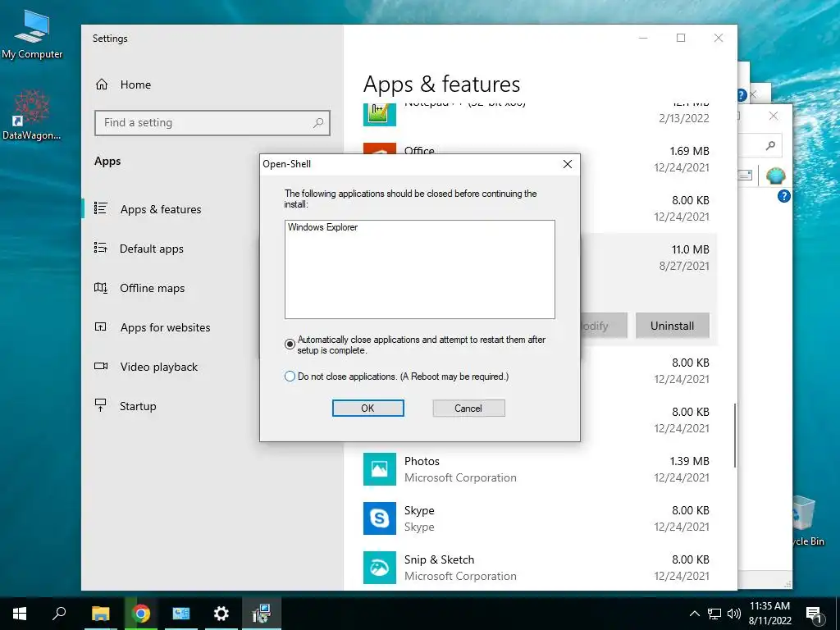Open the network tray icon

pyautogui.click(x=714, y=614)
